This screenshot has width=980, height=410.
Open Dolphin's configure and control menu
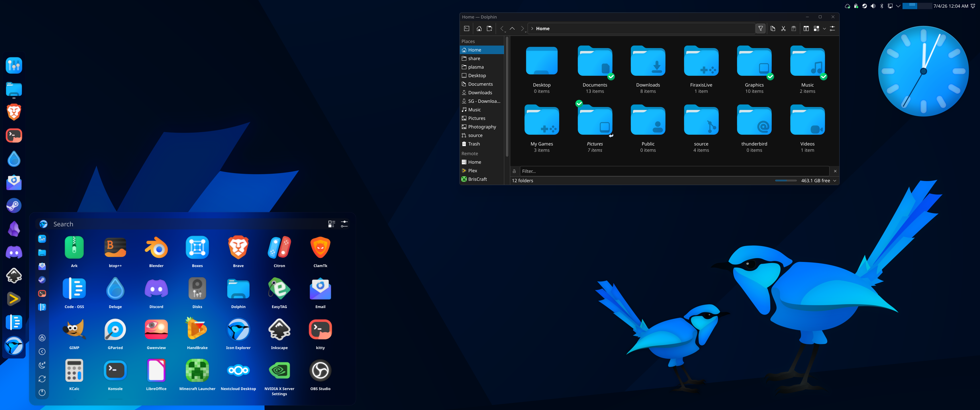point(832,28)
